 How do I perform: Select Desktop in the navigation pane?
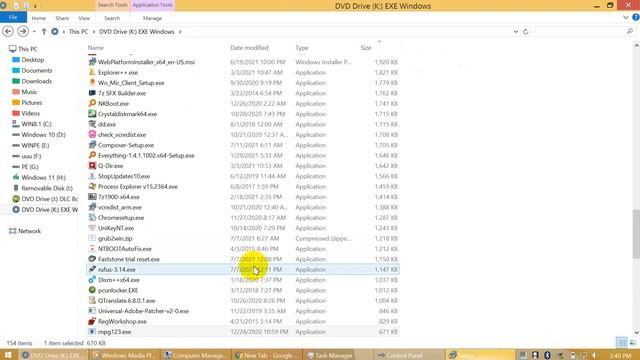pyautogui.click(x=33, y=60)
